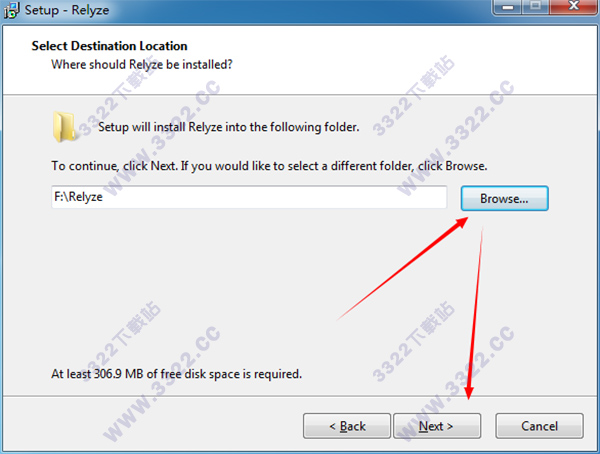This screenshot has height=454, width=600.
Task: Proceed with the Next > button
Action: [437, 426]
